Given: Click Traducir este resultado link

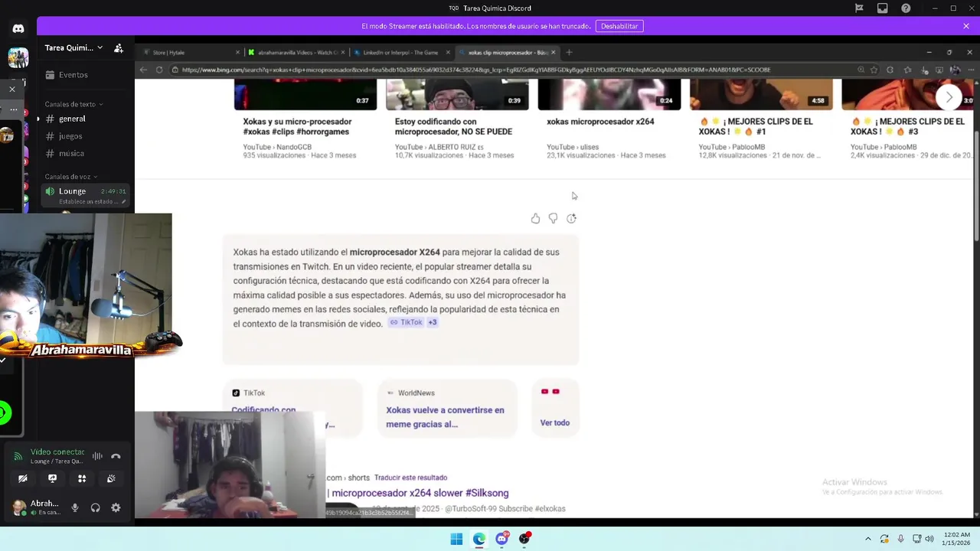Looking at the screenshot, I should coord(410,478).
